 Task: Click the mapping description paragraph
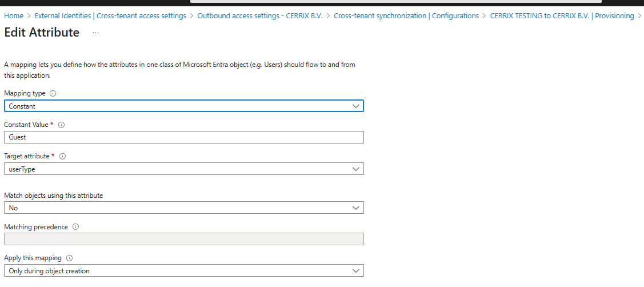179,70
